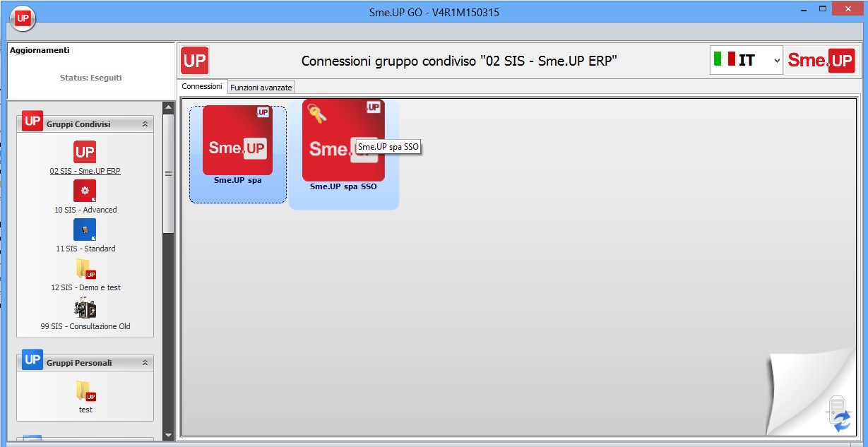Click the Gruppi Condivisi UP header icon
Viewport: 868px width, 447px height.
coord(32,121)
